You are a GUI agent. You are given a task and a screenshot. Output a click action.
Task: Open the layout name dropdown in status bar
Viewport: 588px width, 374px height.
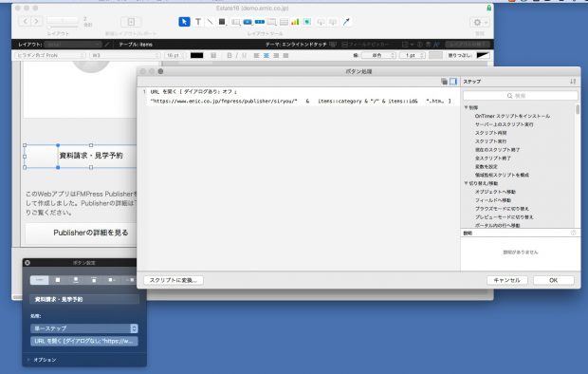tap(73, 45)
